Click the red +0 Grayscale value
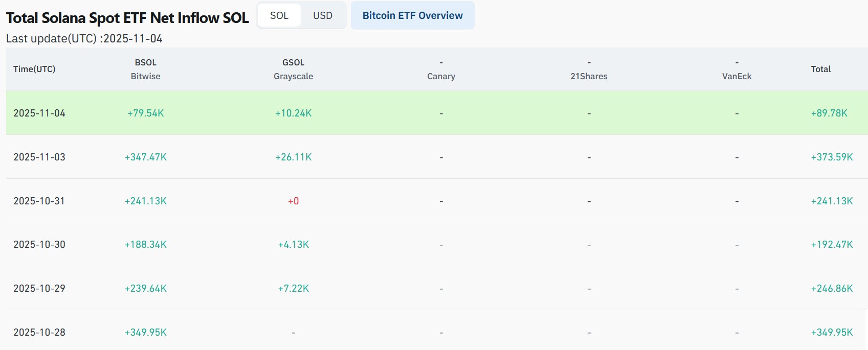 pos(293,201)
